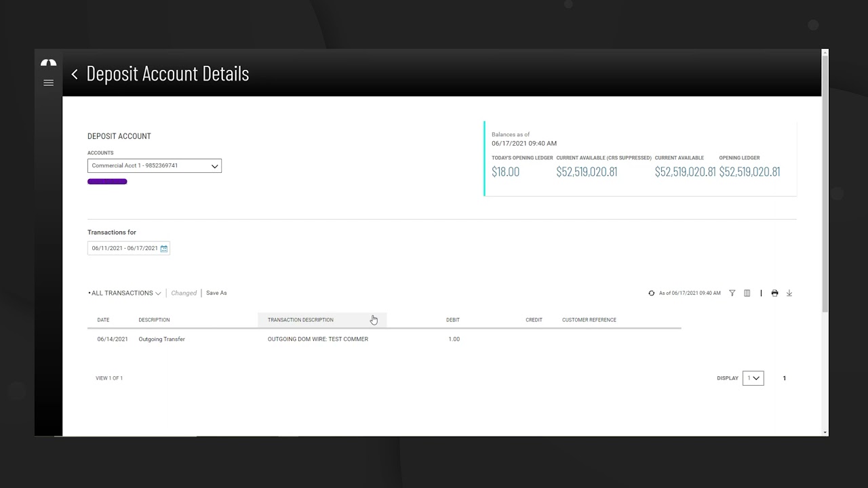The image size is (868, 488).
Task: Go to page 1 in pagination
Action: 785,378
